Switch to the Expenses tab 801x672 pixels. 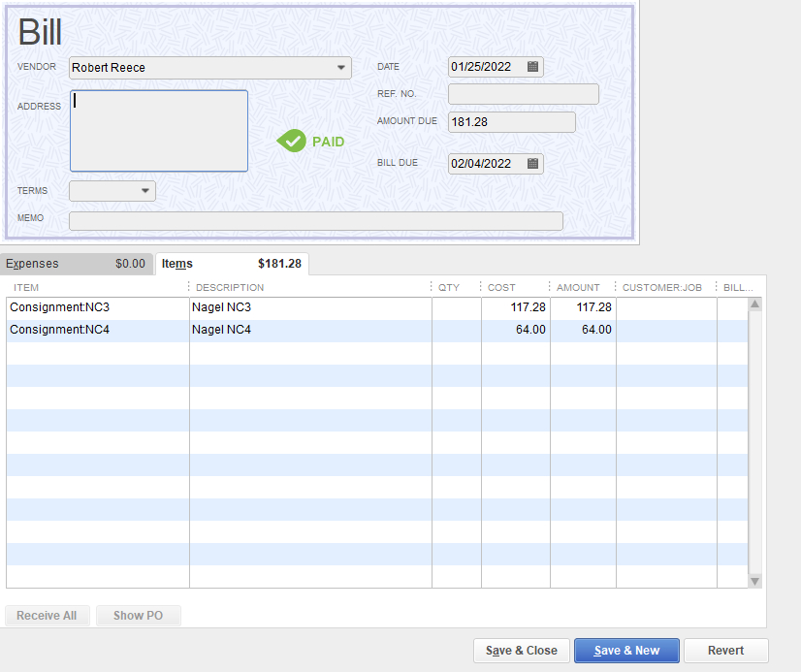[x=76, y=264]
